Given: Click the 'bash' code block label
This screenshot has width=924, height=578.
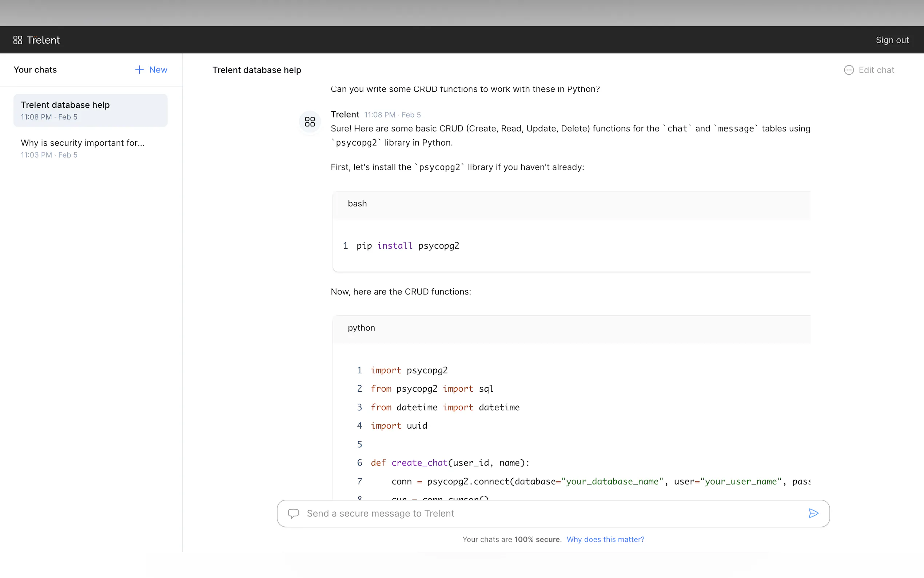Looking at the screenshot, I should tap(357, 204).
